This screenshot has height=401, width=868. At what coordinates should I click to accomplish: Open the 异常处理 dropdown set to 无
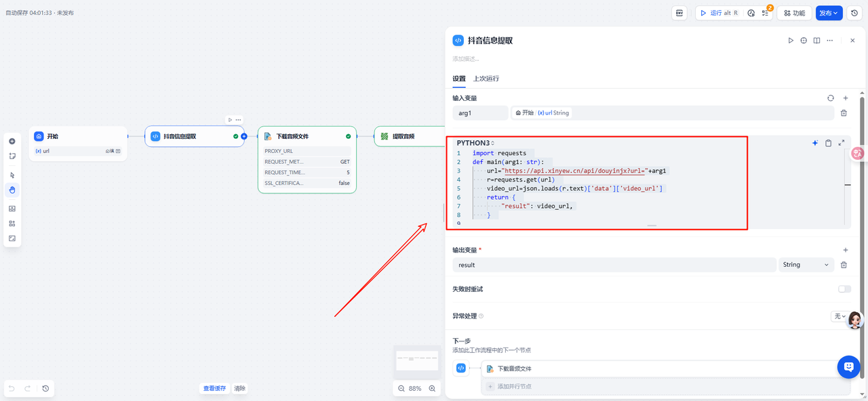[839, 316]
